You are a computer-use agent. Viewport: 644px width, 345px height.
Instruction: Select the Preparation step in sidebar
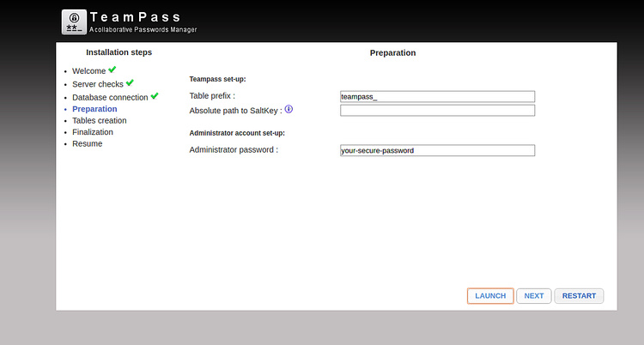point(94,109)
